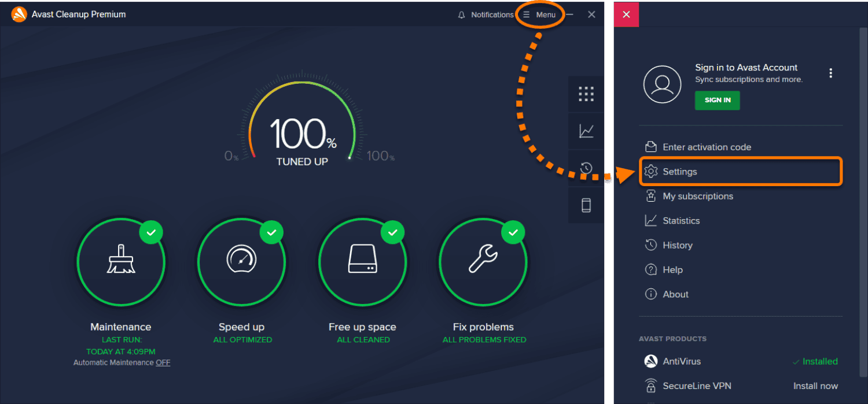Click the AVAST PRODUCTS heading
Viewport: 868px width, 404px height.
click(x=672, y=339)
